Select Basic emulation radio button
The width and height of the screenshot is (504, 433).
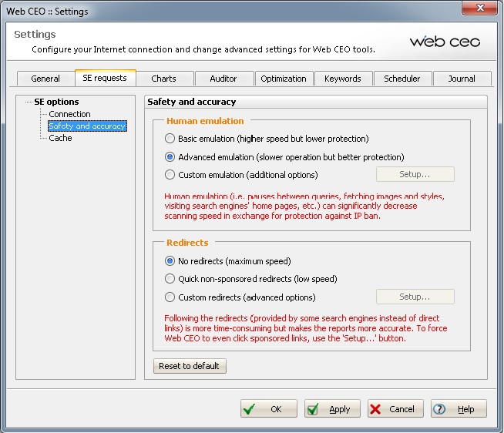(170, 139)
